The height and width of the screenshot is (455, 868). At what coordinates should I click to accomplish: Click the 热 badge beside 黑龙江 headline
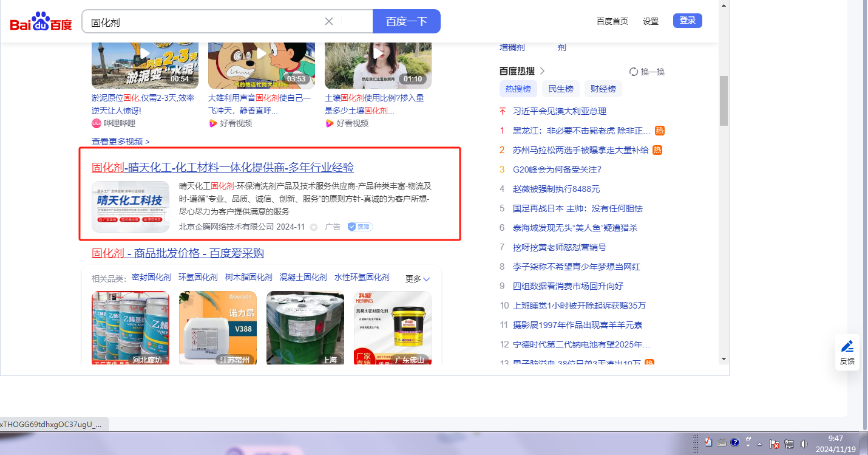point(660,131)
